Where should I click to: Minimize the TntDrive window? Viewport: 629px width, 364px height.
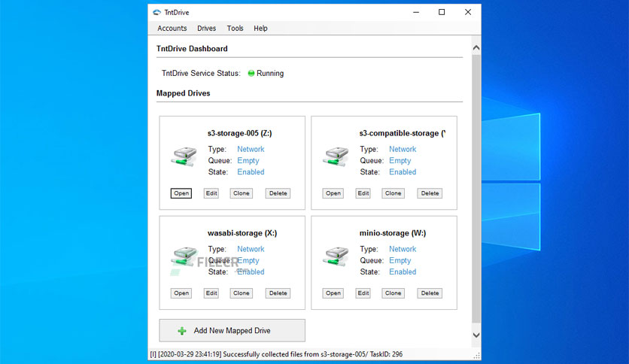coord(416,13)
